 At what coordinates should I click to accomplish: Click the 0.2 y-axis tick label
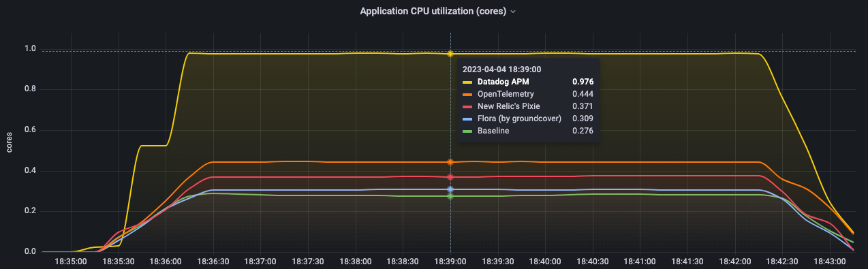[30, 211]
